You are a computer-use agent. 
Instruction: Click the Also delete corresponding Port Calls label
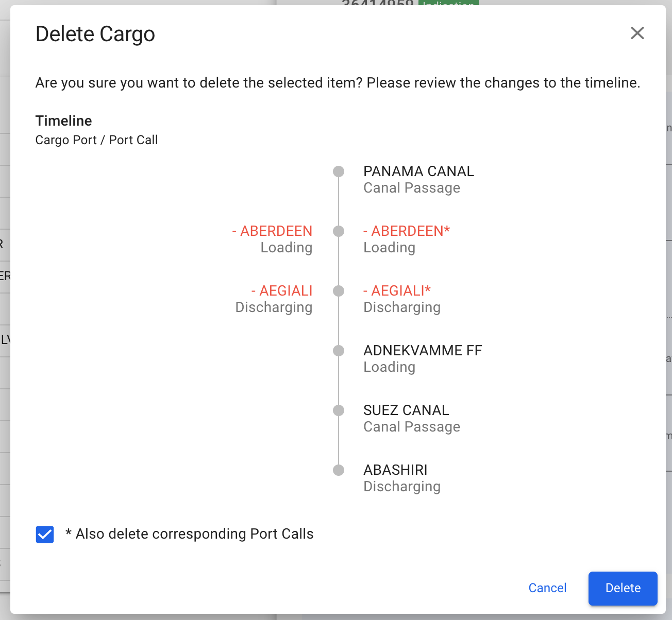(194, 534)
